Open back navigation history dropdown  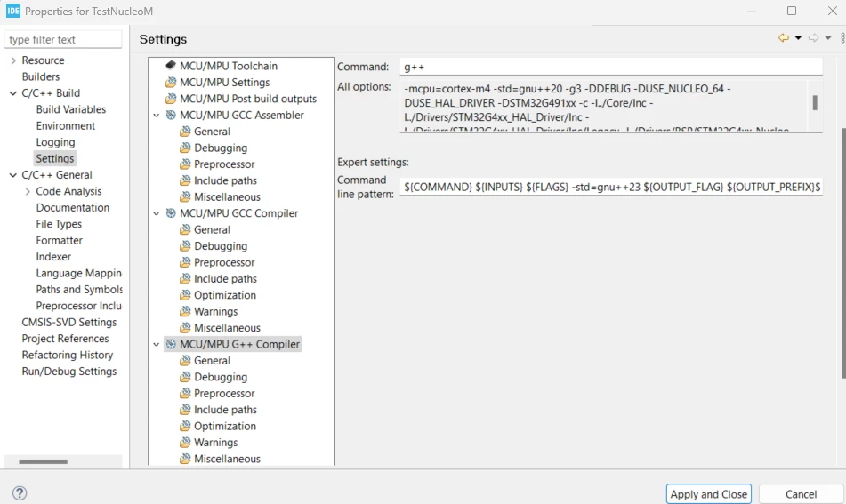click(798, 37)
